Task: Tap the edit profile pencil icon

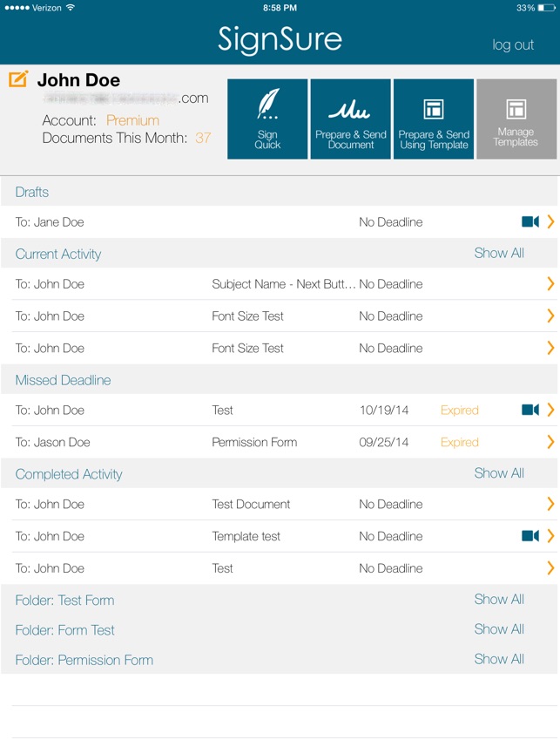Action: [x=18, y=78]
